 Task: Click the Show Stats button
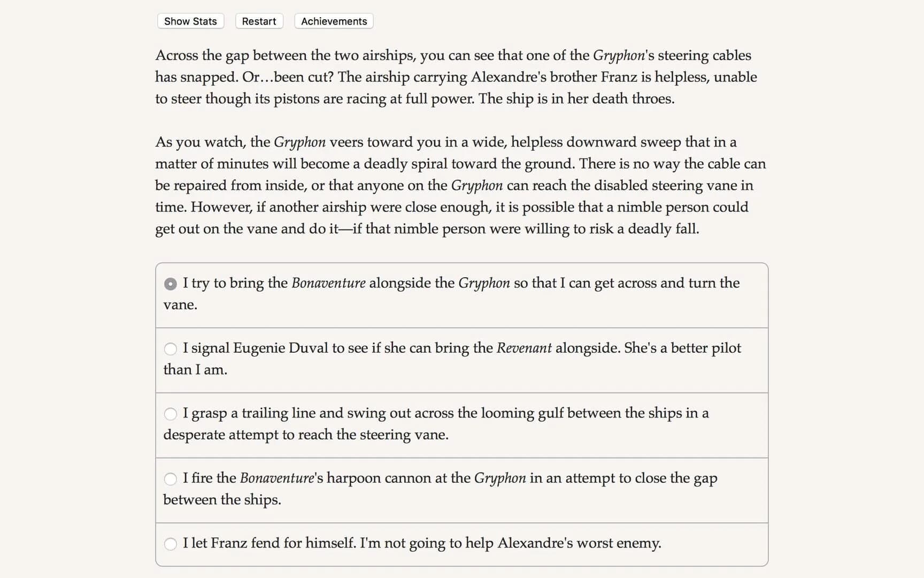coord(190,21)
